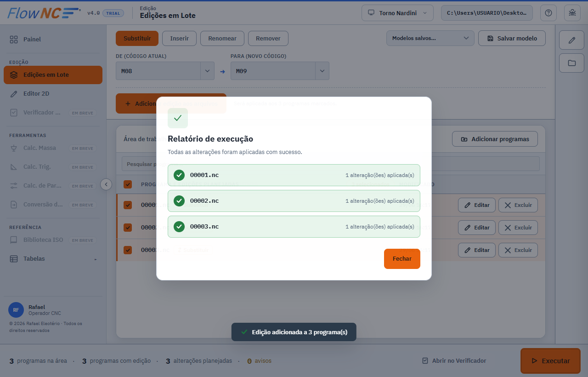The height and width of the screenshot is (377, 588).
Task: Select the Inserir operation tab
Action: tap(179, 39)
